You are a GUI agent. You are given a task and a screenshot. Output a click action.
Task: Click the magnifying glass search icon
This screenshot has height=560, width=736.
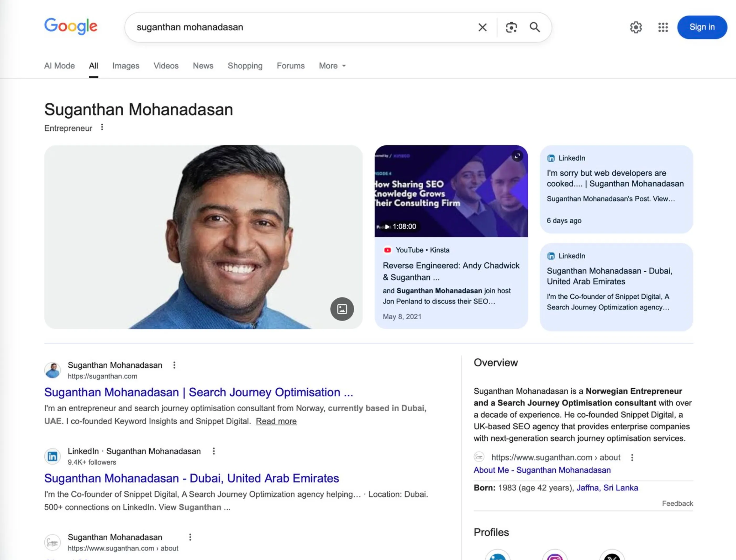535,27
